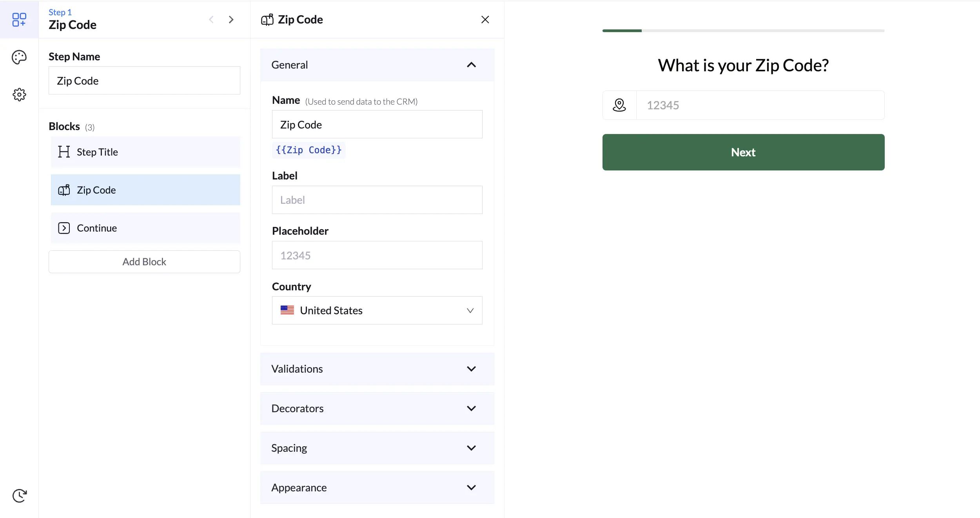Image resolution: width=980 pixels, height=518 pixels.
Task: Select the Continue block
Action: coord(145,228)
